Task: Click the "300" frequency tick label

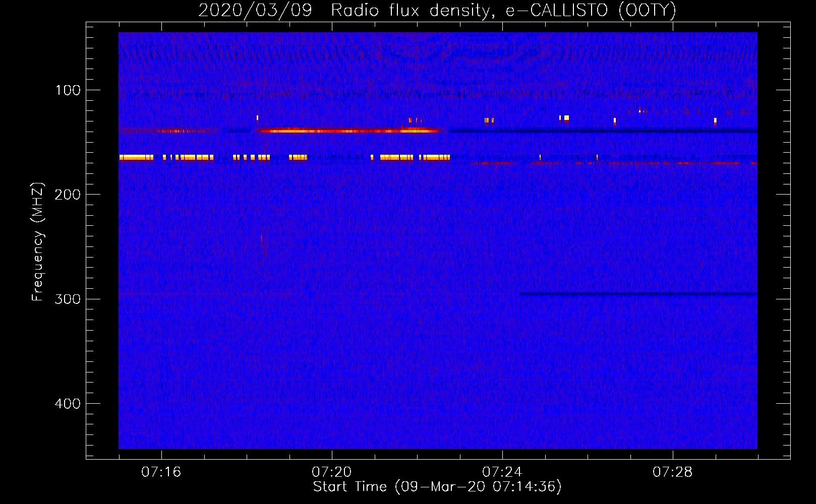Action: [x=67, y=299]
